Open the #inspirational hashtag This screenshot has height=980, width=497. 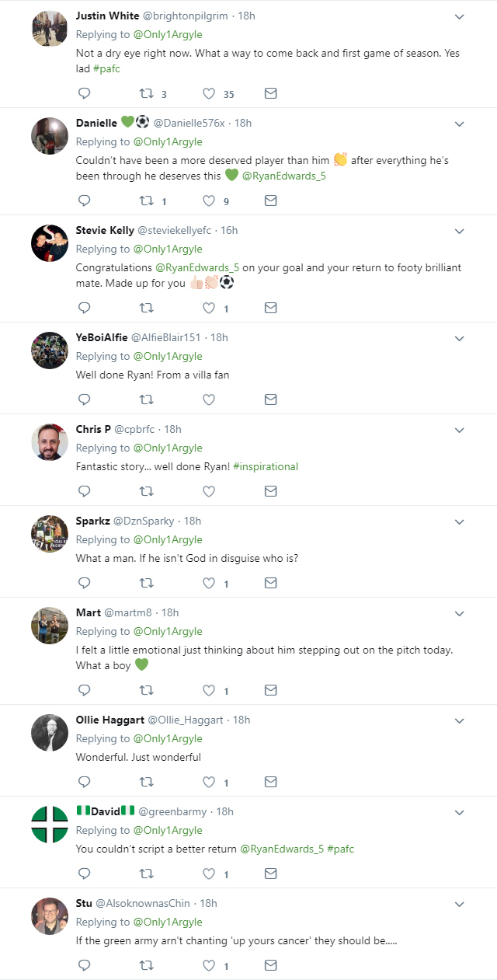point(266,466)
